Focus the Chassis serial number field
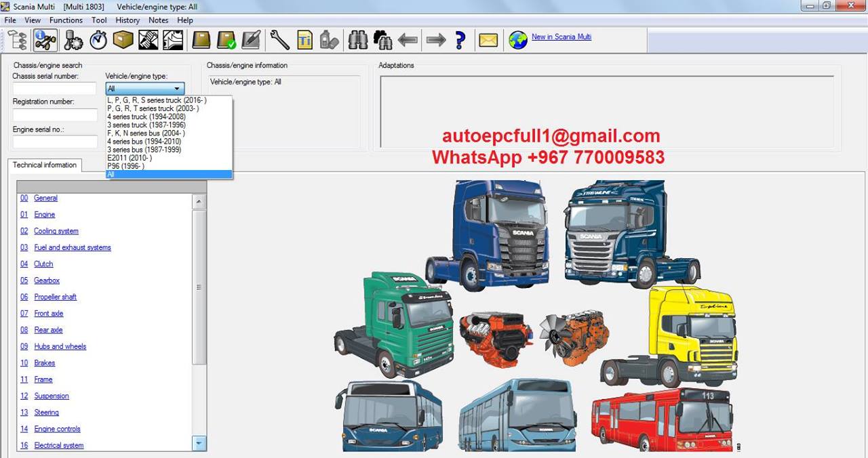The width and height of the screenshot is (868, 458). pyautogui.click(x=55, y=89)
